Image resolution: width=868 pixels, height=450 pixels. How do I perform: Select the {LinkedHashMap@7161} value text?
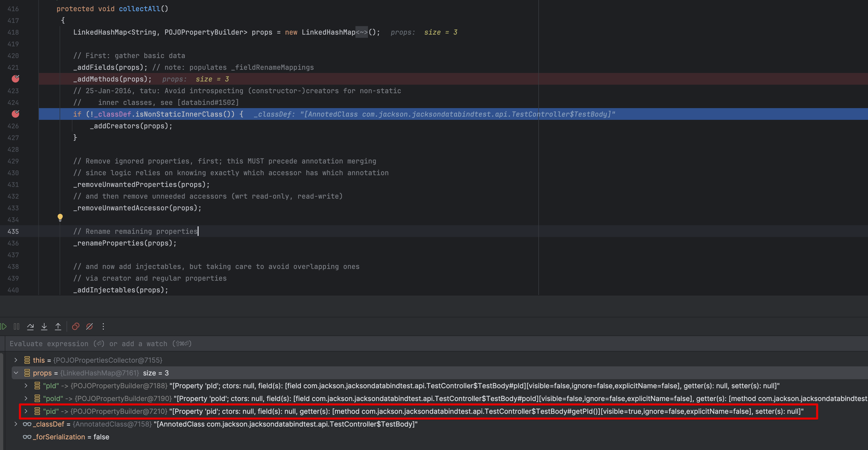(100, 373)
